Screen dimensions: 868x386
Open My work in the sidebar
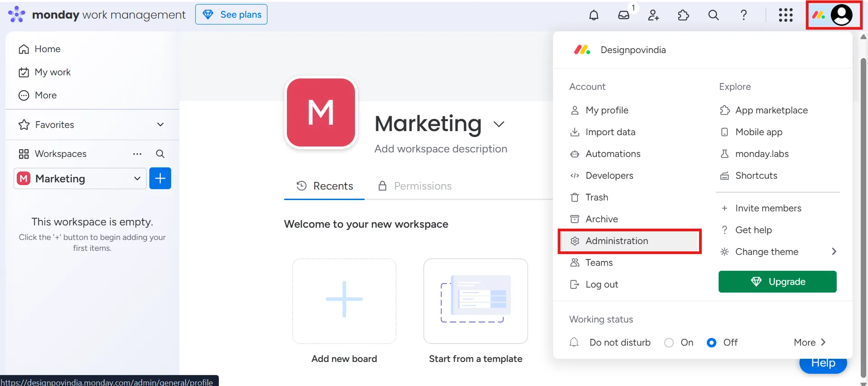click(44, 72)
